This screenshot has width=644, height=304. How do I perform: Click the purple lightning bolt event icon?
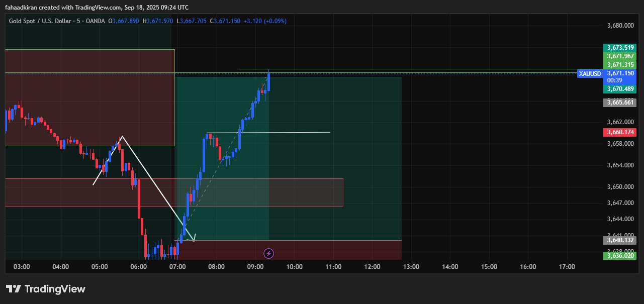(x=269, y=253)
